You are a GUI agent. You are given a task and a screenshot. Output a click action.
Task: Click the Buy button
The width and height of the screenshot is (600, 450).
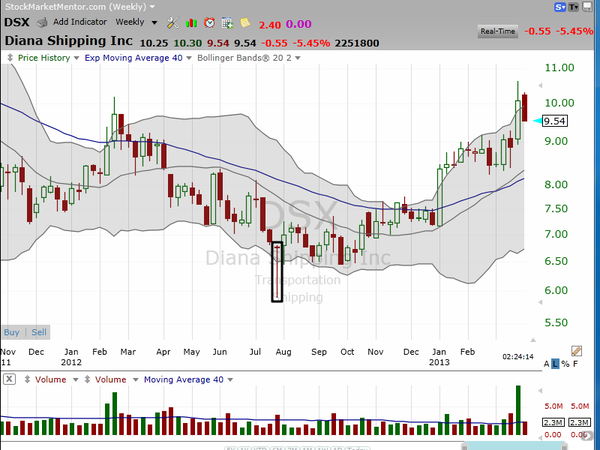(x=11, y=332)
